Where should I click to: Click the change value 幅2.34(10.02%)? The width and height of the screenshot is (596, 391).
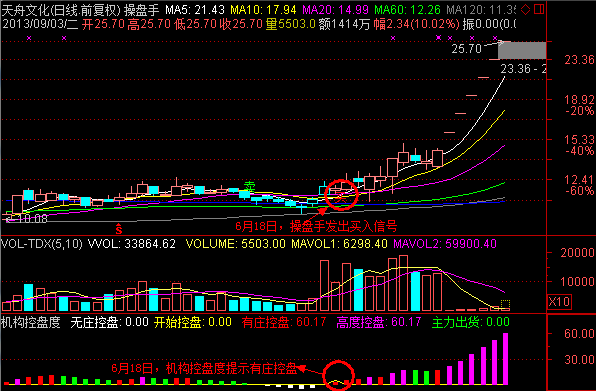tap(416, 24)
